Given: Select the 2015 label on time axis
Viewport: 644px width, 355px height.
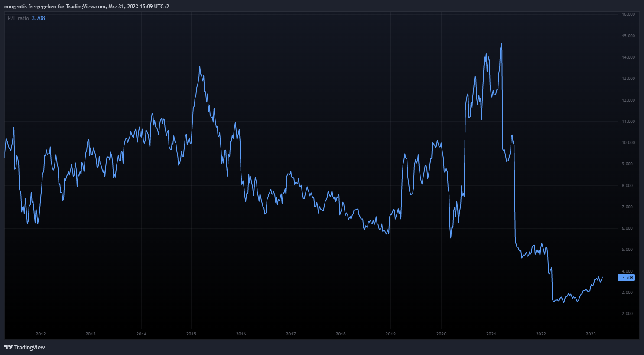Looking at the screenshot, I should click(191, 334).
